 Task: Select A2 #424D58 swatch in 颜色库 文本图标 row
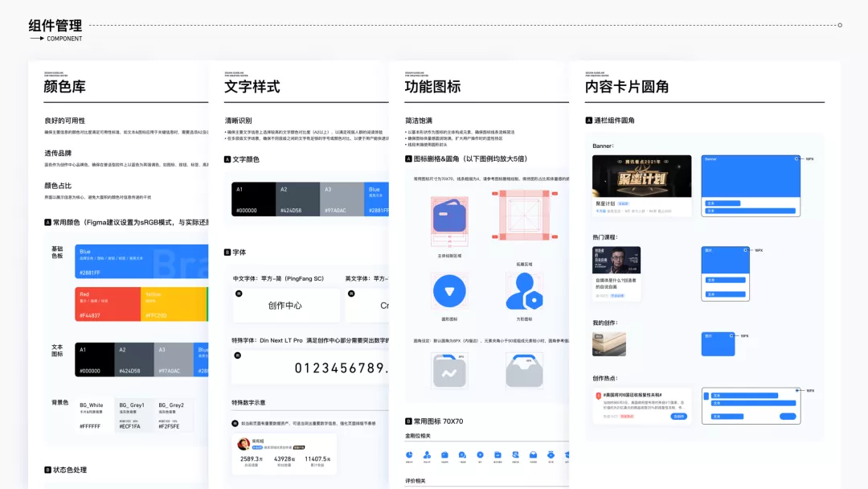tap(134, 360)
